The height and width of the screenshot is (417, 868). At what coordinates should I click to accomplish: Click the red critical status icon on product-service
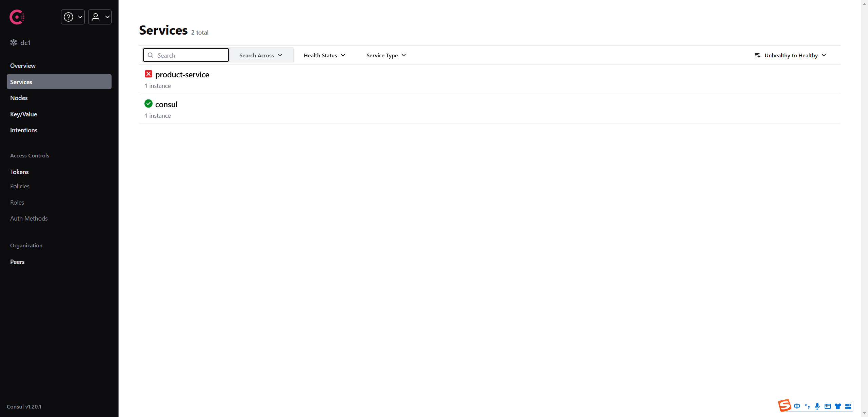[148, 74]
